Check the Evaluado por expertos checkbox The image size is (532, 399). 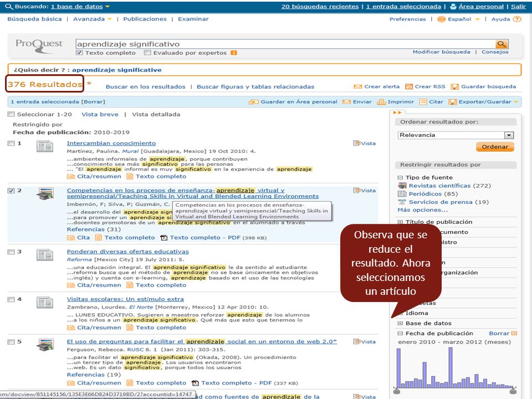pos(147,53)
